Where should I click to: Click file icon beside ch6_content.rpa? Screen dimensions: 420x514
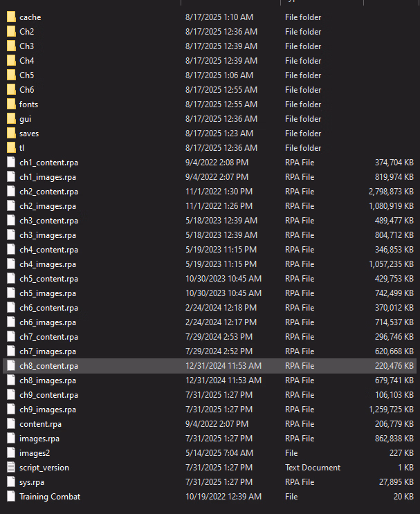pos(11,308)
